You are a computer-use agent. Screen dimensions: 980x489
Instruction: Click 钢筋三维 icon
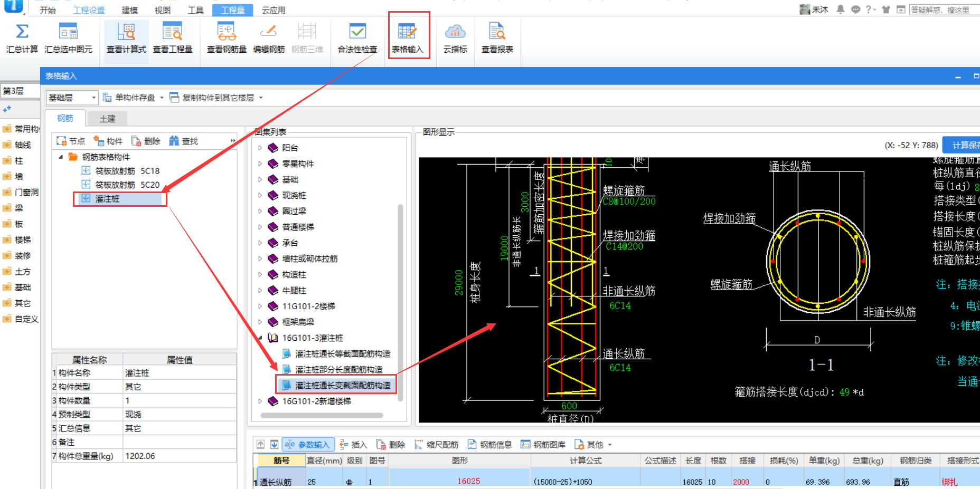tap(307, 32)
